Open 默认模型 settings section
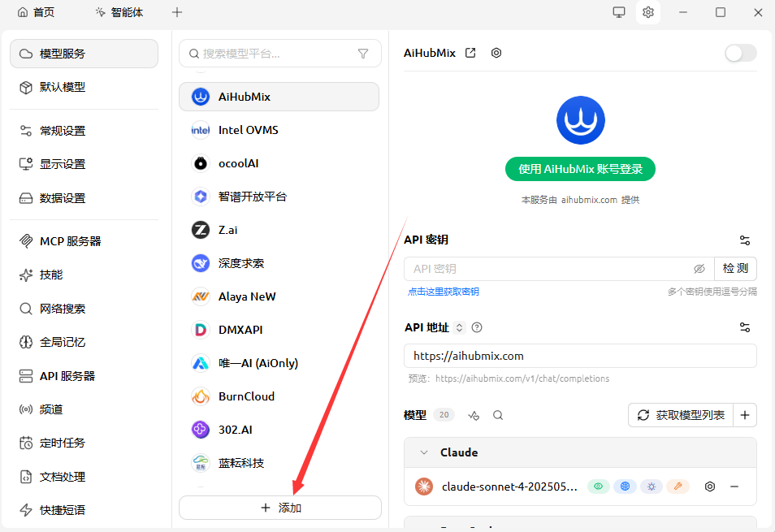775x532 pixels. (84, 88)
